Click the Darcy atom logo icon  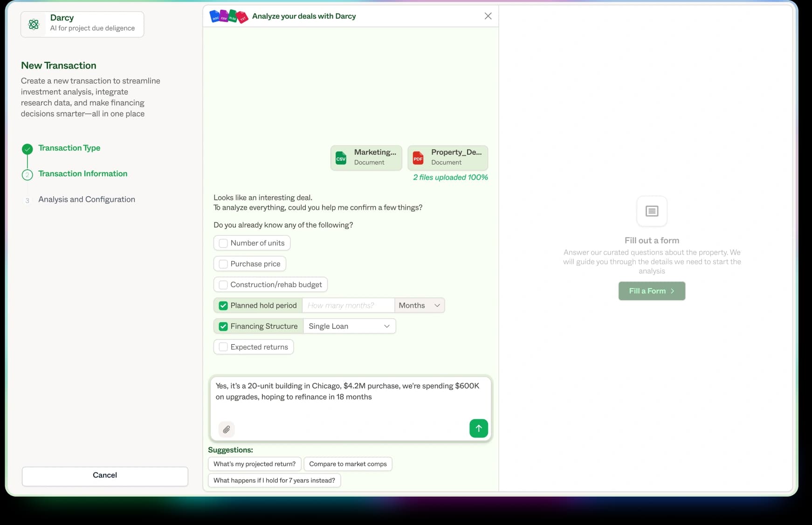pyautogui.click(x=34, y=24)
